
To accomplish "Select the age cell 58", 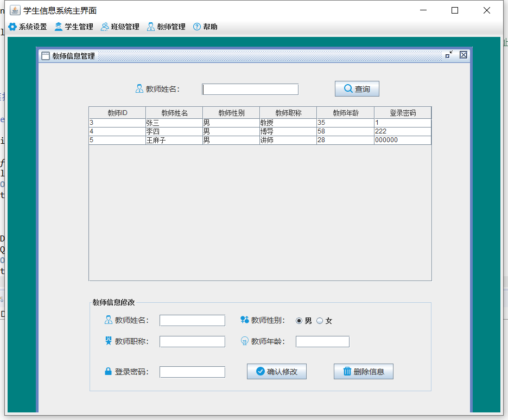I will point(346,131).
